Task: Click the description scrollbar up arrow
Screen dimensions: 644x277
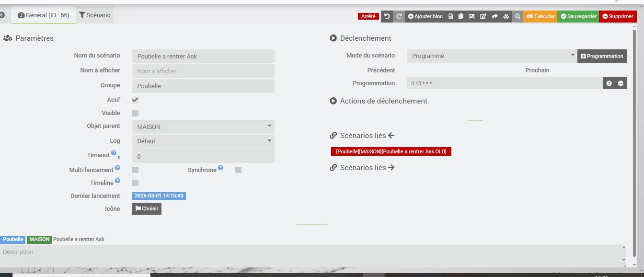Action: click(624, 248)
